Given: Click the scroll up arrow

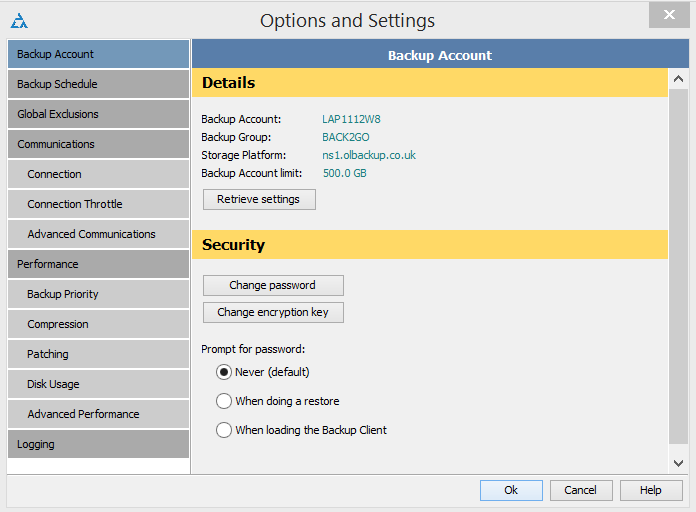Looking at the screenshot, I should (x=678, y=79).
